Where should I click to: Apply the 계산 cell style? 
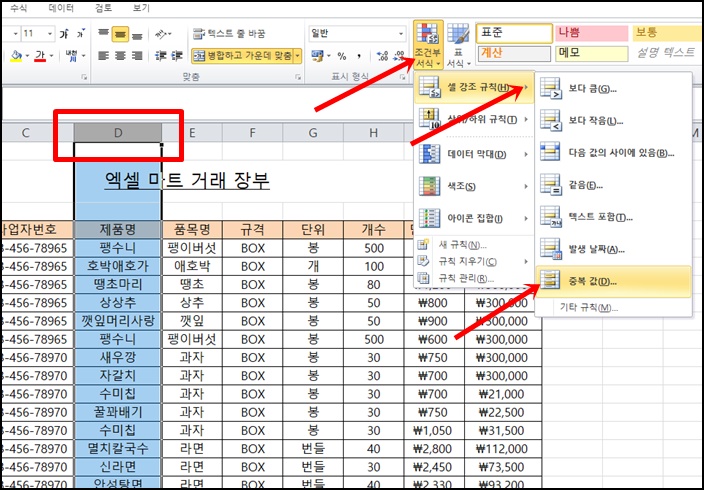click(514, 53)
